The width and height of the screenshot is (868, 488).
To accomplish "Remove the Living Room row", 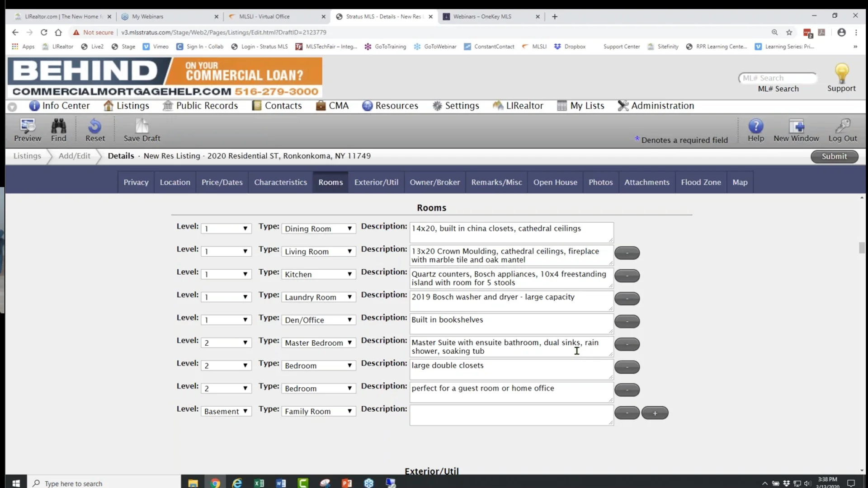I will (627, 253).
